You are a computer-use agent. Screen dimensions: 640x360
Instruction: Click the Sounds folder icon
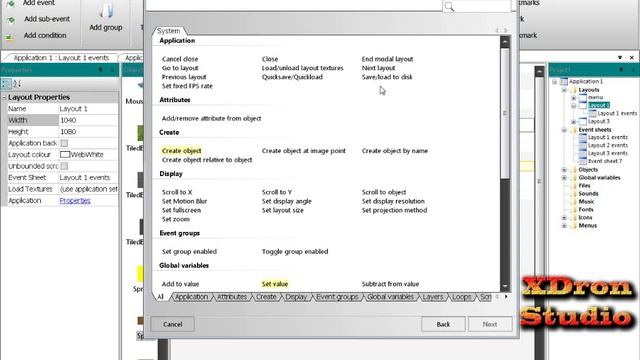[x=573, y=193]
